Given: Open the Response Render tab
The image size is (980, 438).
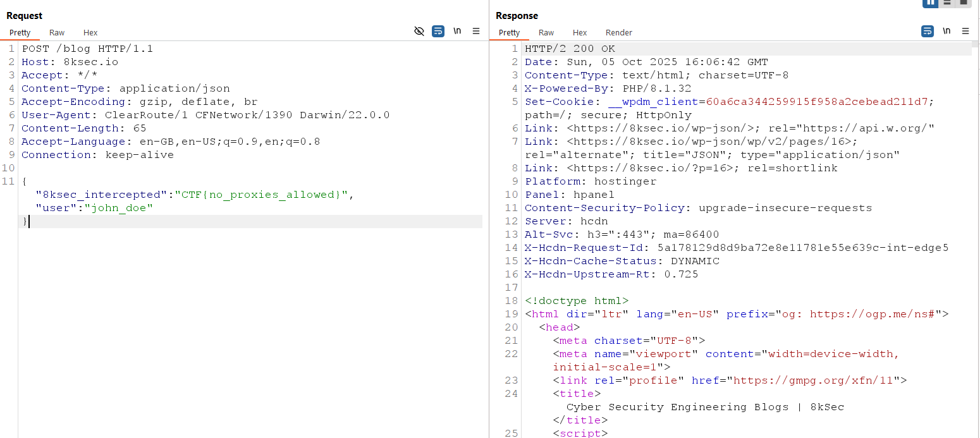Looking at the screenshot, I should click(618, 32).
